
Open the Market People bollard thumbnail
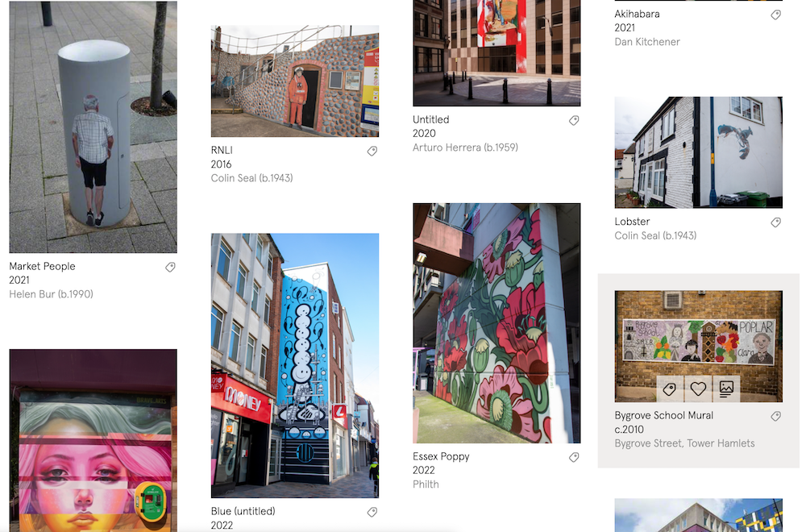coord(93,127)
